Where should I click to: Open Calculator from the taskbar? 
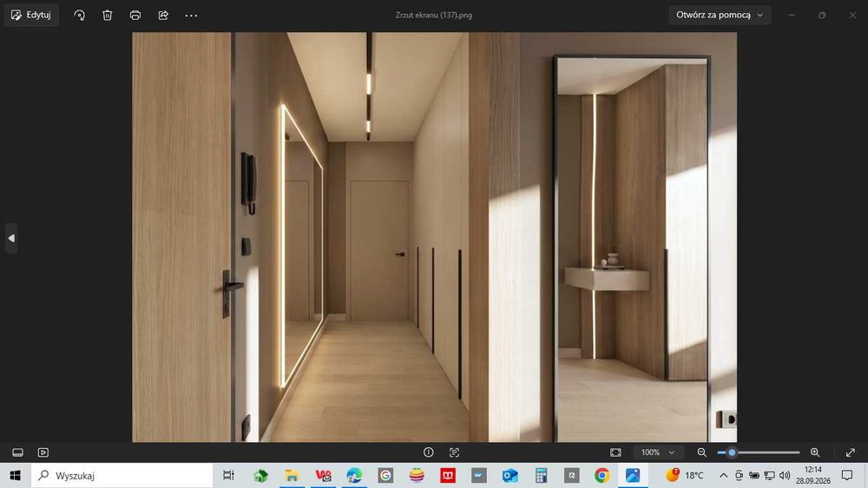pos(541,475)
